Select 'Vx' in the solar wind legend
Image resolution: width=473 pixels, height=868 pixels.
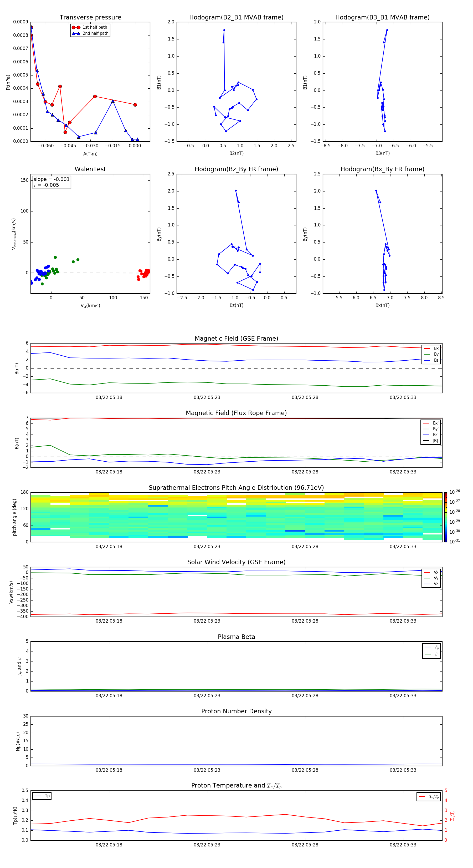(x=431, y=572)
